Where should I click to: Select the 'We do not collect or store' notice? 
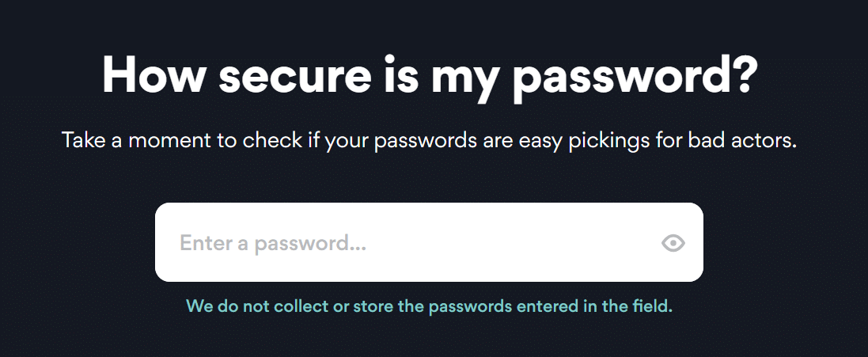429,306
